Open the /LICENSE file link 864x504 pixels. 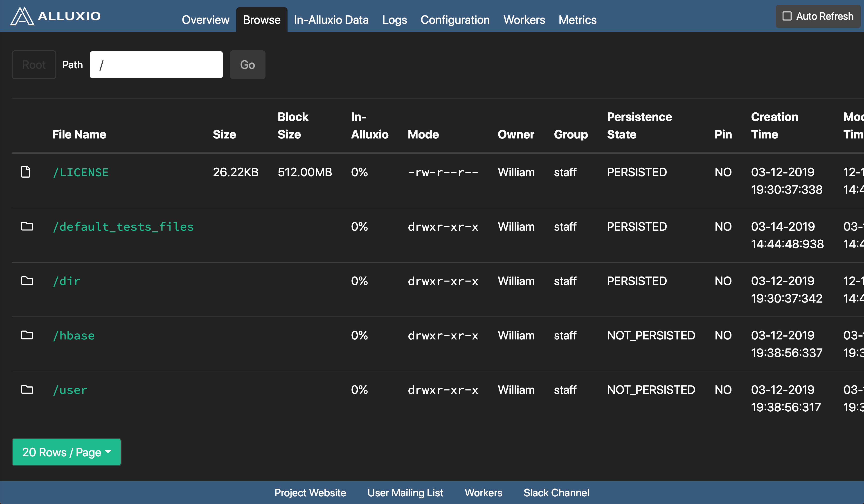(x=81, y=172)
